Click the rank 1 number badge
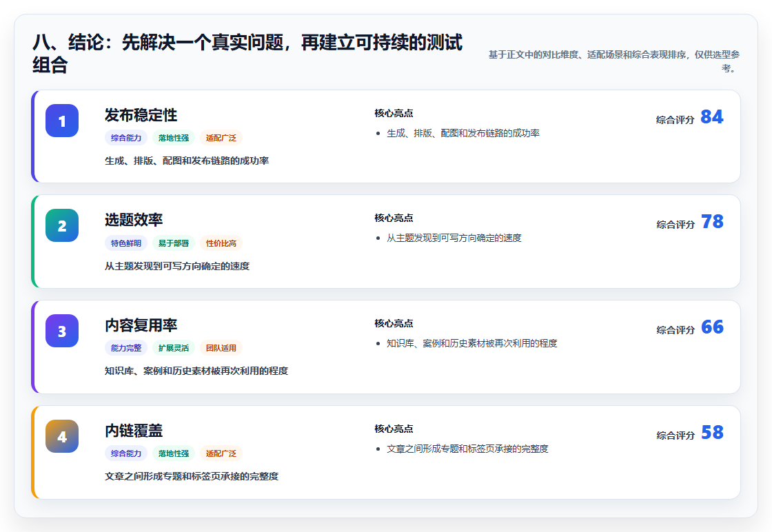772x532 pixels. click(62, 121)
